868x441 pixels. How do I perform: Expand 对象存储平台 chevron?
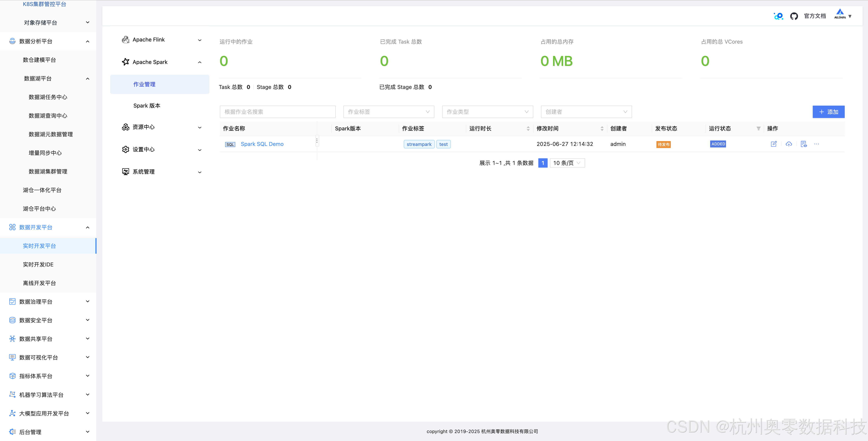(x=88, y=22)
